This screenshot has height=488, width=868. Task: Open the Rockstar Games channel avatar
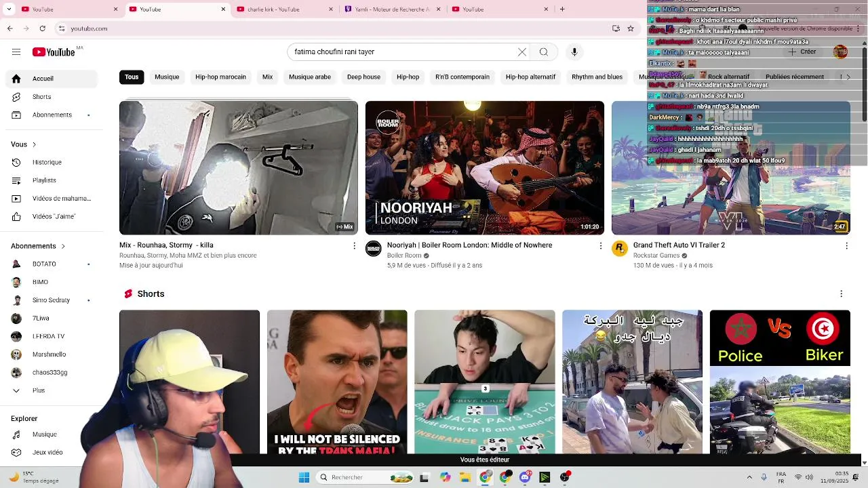tap(620, 249)
